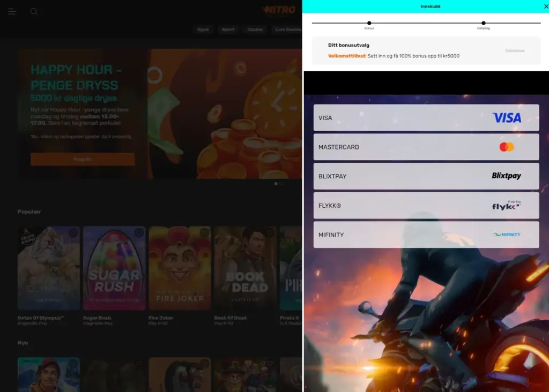
Task: Click the MiFinity logo
Action: (507, 235)
